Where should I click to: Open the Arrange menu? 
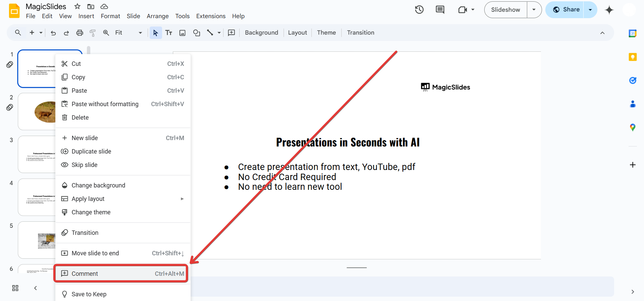coord(158,16)
